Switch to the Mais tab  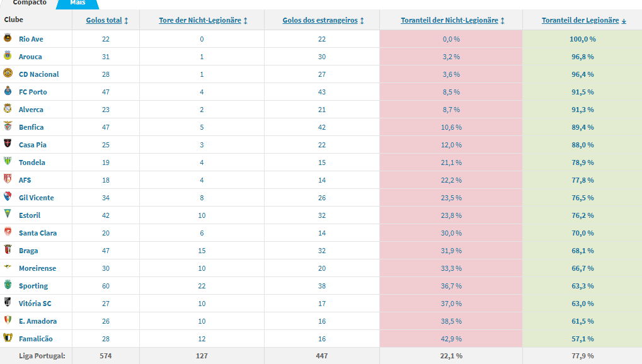(77, 3)
